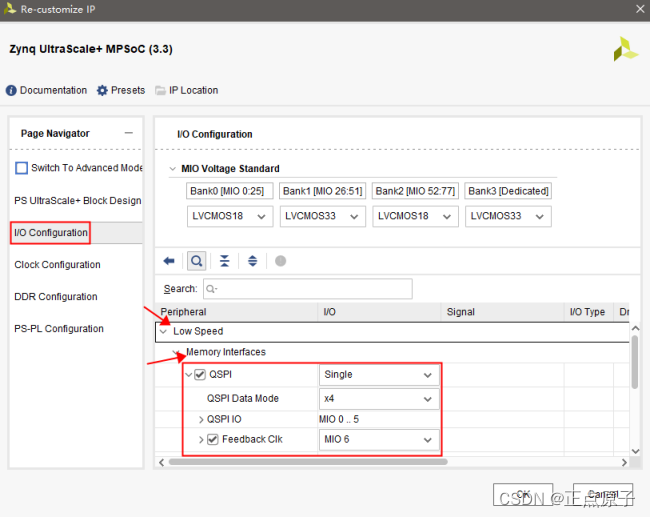Click the Bank3 [Dedicated] label

508,191
